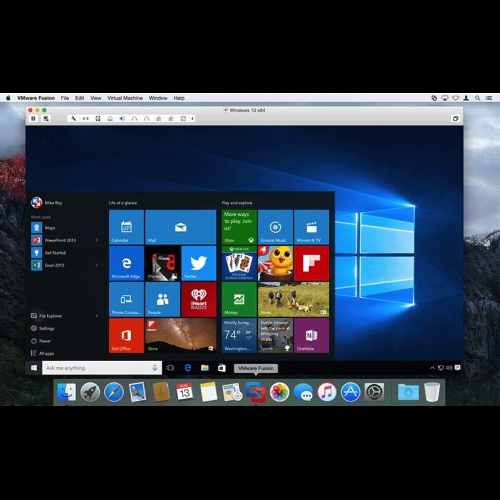
Task: Open the News photo tile
Action: click(293, 299)
